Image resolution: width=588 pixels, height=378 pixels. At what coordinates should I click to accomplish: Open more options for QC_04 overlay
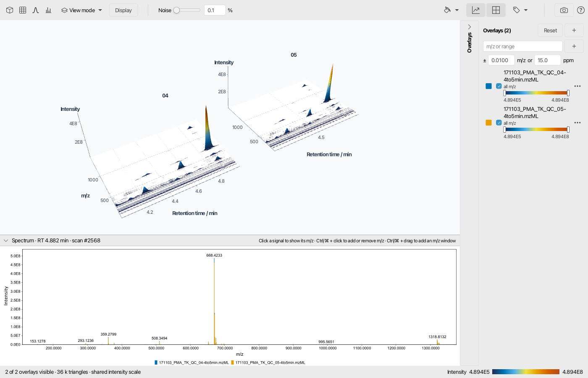[x=577, y=86]
